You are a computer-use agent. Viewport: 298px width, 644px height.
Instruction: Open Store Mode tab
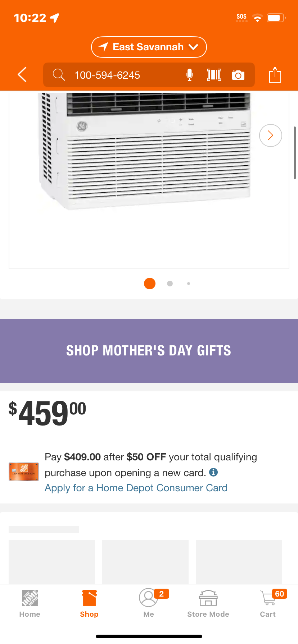click(208, 603)
